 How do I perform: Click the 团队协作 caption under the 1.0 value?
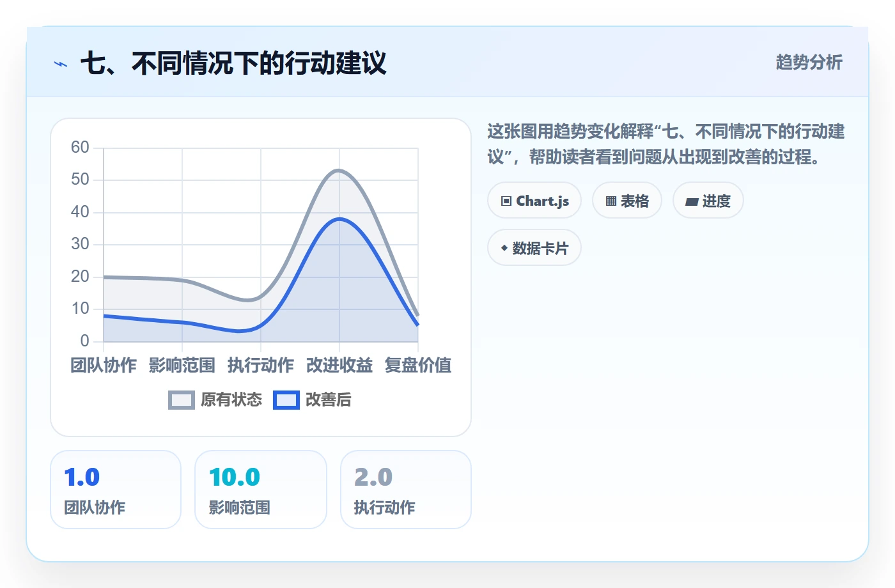pyautogui.click(x=95, y=507)
